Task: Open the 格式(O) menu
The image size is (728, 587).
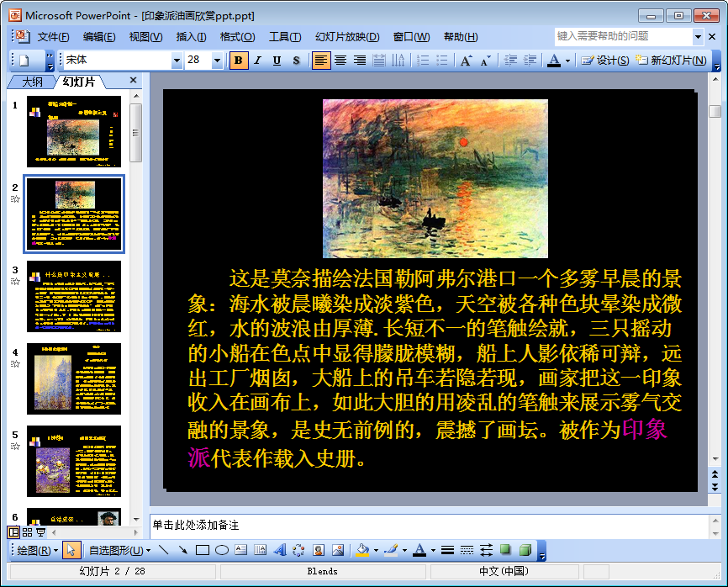Action: click(237, 37)
